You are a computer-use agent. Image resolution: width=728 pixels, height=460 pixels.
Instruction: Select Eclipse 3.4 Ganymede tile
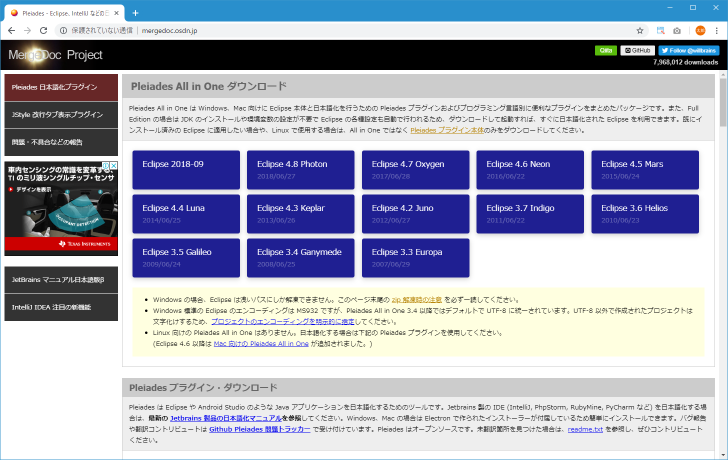click(301, 258)
